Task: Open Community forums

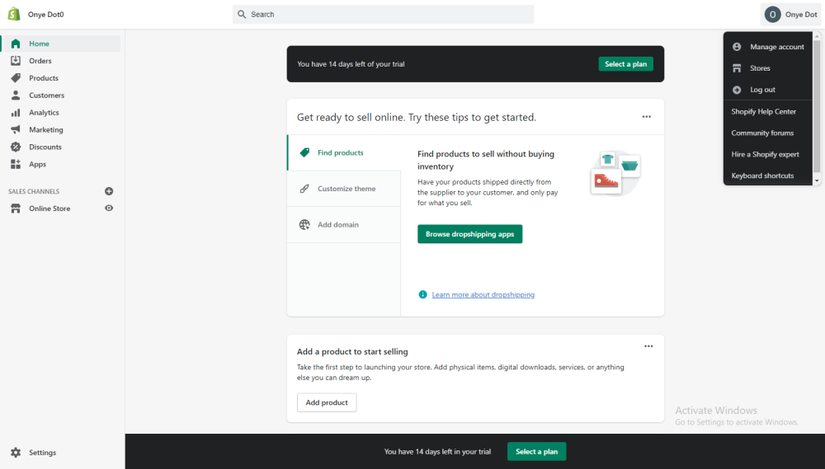Action: 762,133
